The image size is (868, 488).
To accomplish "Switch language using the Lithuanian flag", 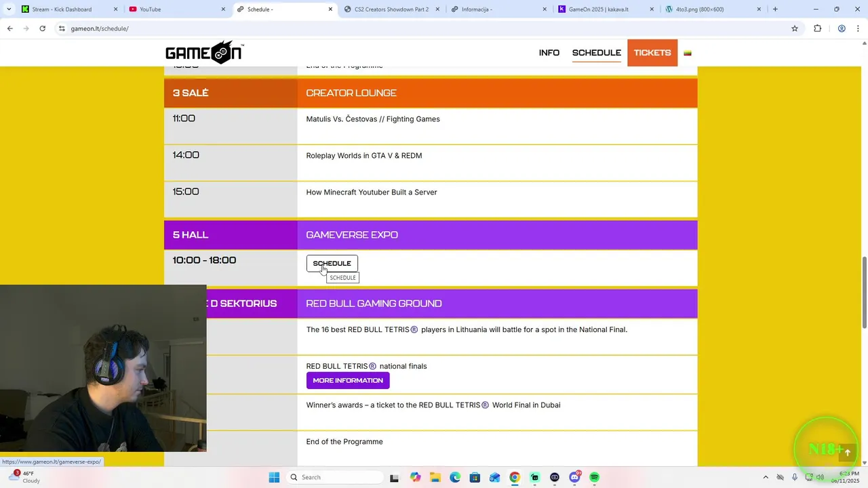I will (688, 53).
